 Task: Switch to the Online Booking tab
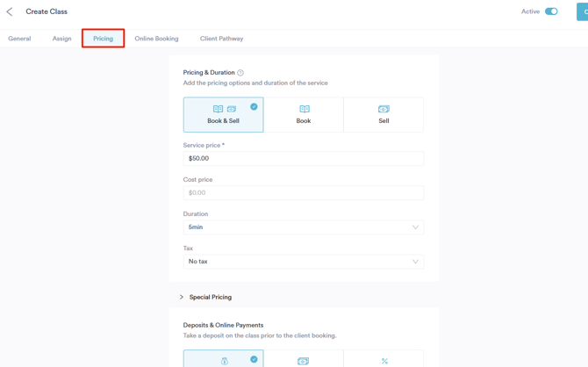pyautogui.click(x=157, y=39)
